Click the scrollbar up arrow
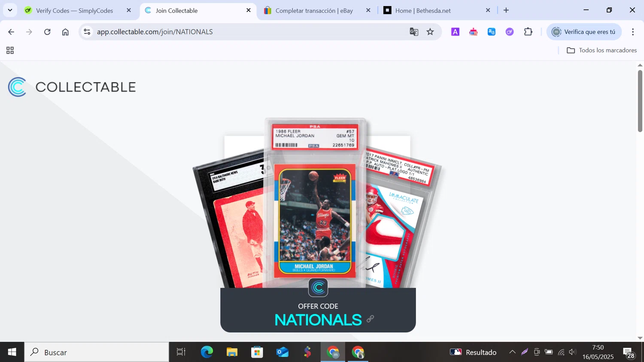 pyautogui.click(x=640, y=65)
